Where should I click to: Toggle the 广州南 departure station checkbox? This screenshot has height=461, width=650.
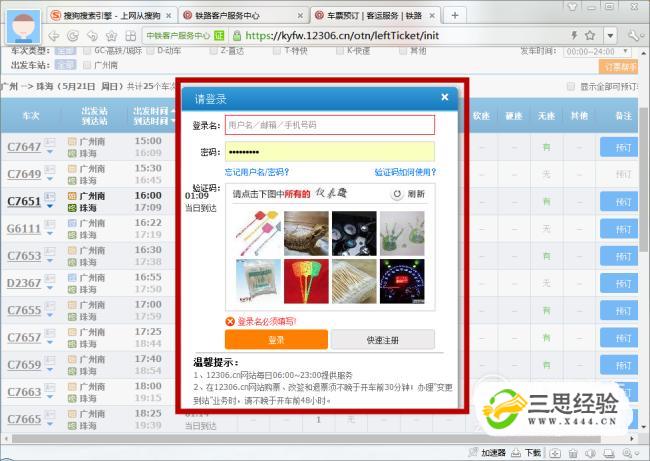point(87,64)
